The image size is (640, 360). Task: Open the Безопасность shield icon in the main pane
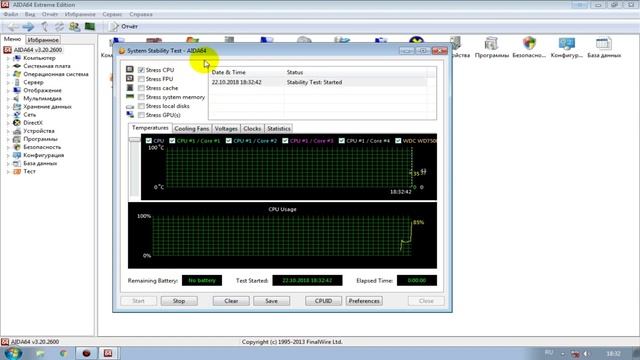pyautogui.click(x=529, y=48)
